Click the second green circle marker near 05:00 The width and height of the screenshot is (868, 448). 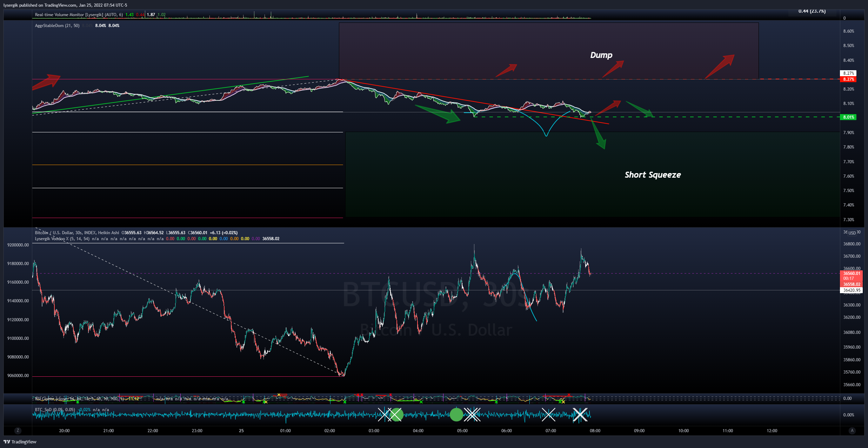tap(456, 415)
